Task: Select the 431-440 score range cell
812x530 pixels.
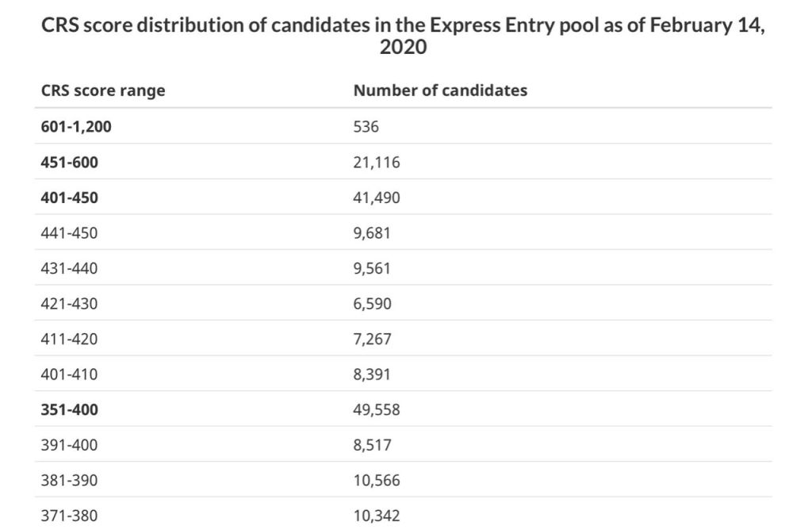Action: point(69,268)
